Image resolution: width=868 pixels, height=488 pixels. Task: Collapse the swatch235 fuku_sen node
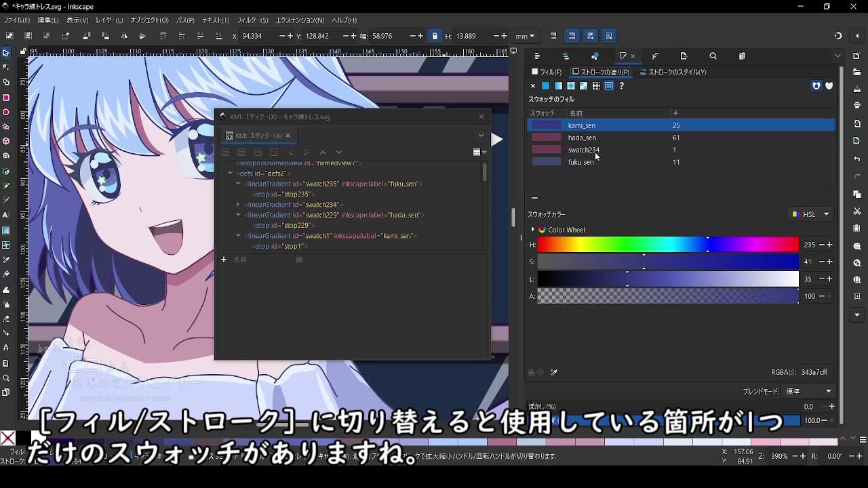coord(238,184)
